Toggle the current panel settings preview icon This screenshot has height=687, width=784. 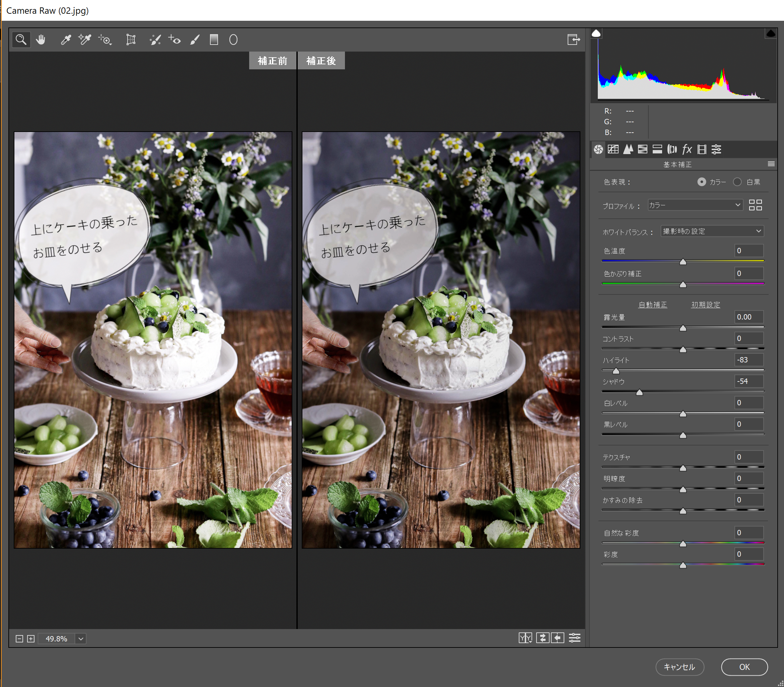tap(574, 638)
